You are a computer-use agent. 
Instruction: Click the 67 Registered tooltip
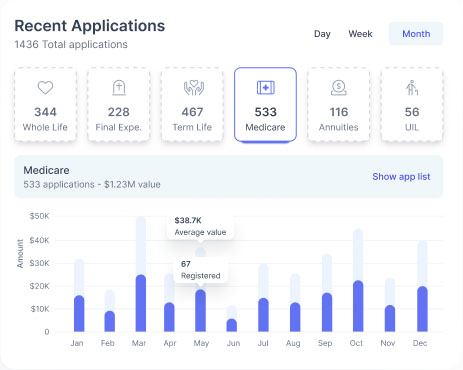click(x=200, y=270)
